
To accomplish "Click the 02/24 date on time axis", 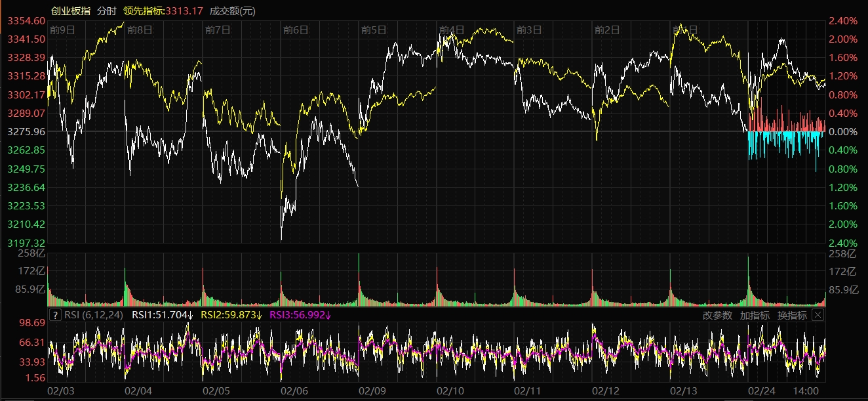I will point(761,391).
